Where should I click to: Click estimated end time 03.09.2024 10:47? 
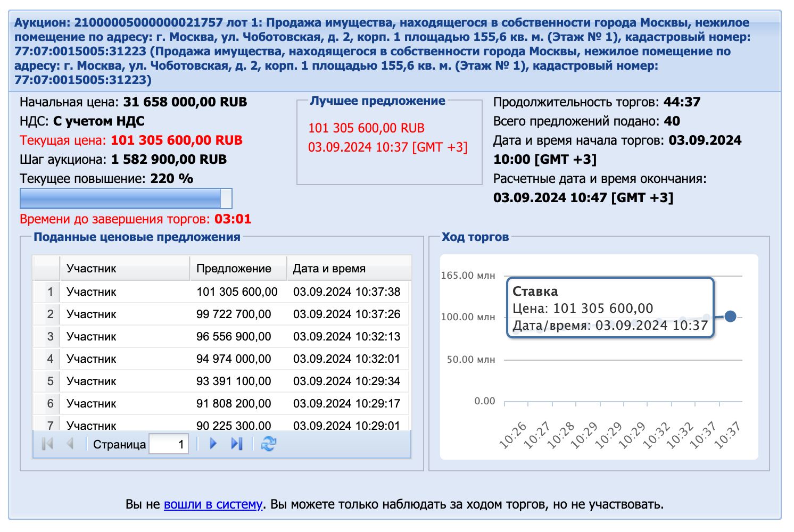click(583, 198)
